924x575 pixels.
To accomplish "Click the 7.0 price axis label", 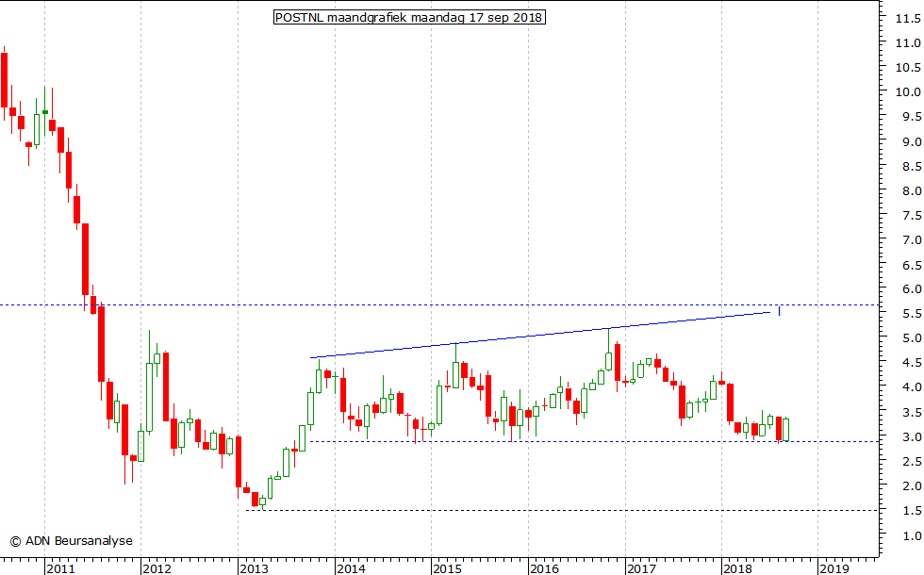I will coord(912,240).
